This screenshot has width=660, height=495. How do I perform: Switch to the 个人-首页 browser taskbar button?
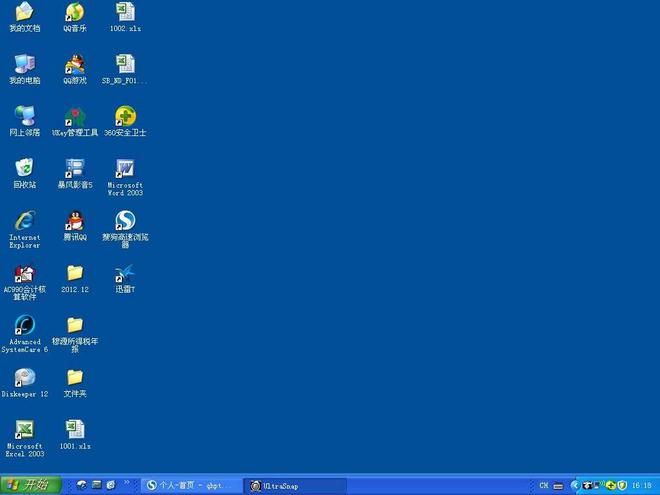191,486
